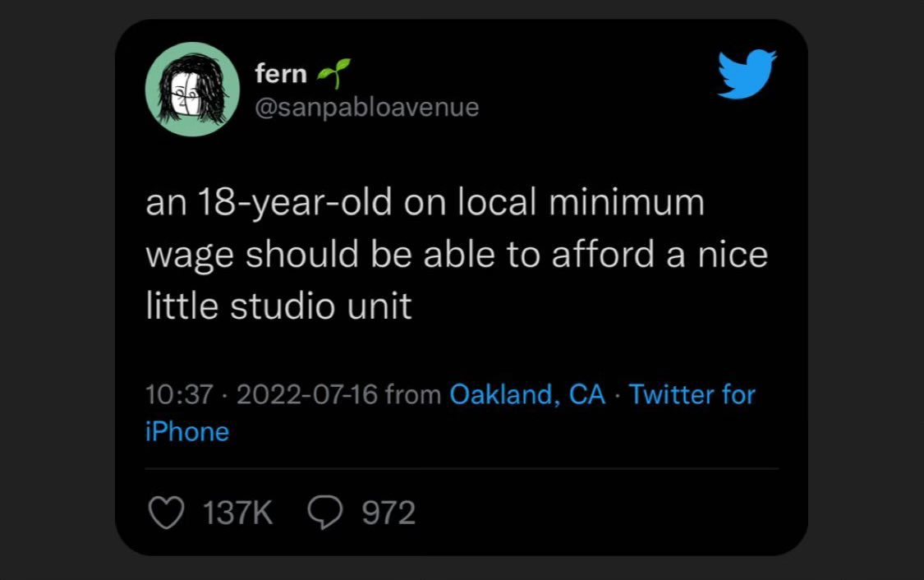Image resolution: width=924 pixels, height=580 pixels.
Task: Visit the @sanpabloavenue handle
Action: [367, 107]
